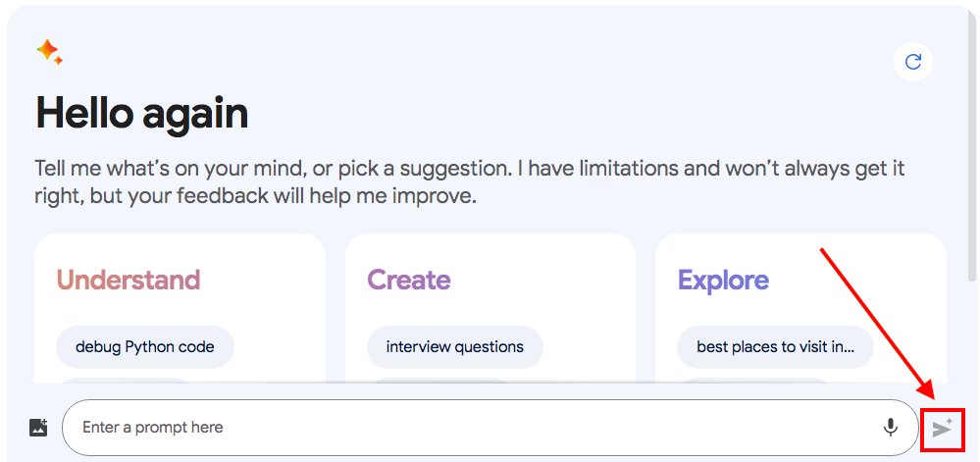Click the red box outlining the send icon
The width and height of the screenshot is (980, 462).
click(943, 429)
